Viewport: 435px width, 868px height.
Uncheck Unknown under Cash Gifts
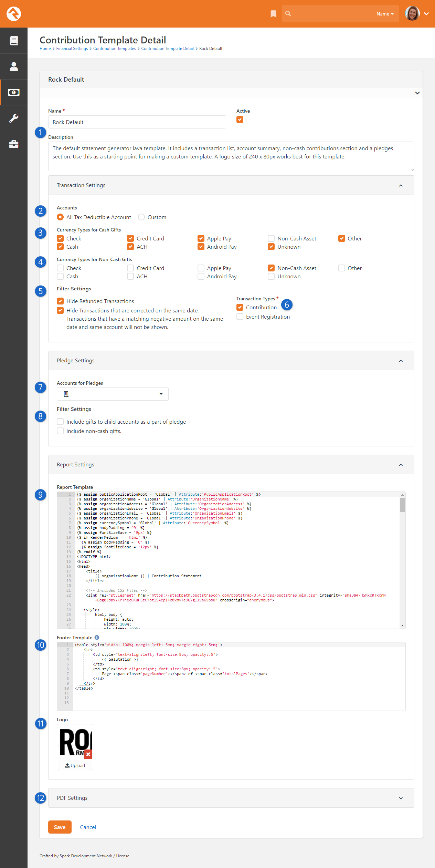(271, 247)
